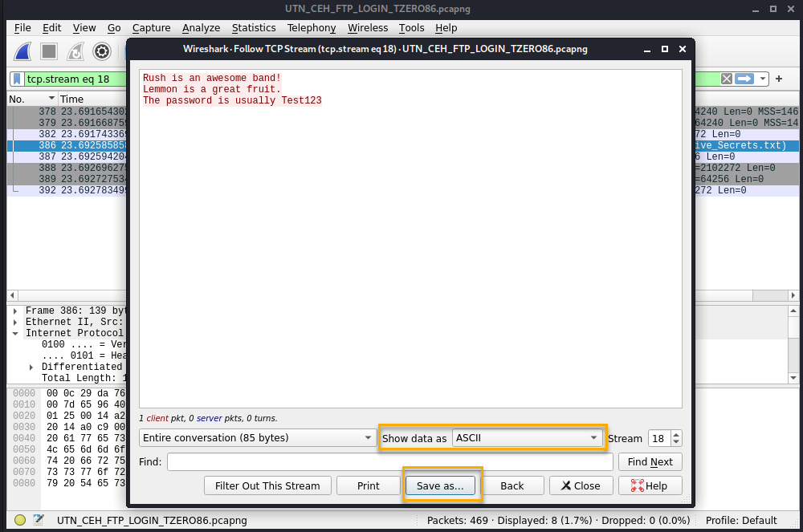The width and height of the screenshot is (803, 532).
Task: Open the Statistics menu
Action: [x=254, y=27]
